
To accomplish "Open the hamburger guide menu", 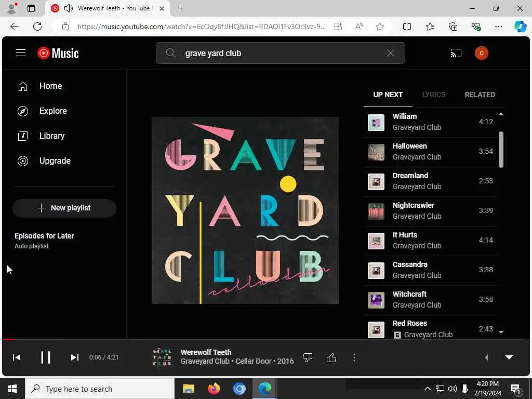I will pos(21,53).
